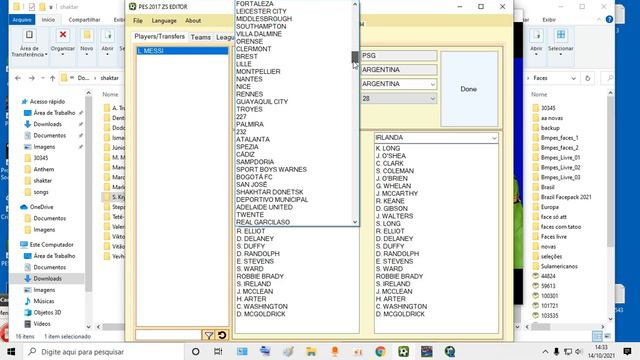Refresh the Faces Explorer window

pos(587,78)
